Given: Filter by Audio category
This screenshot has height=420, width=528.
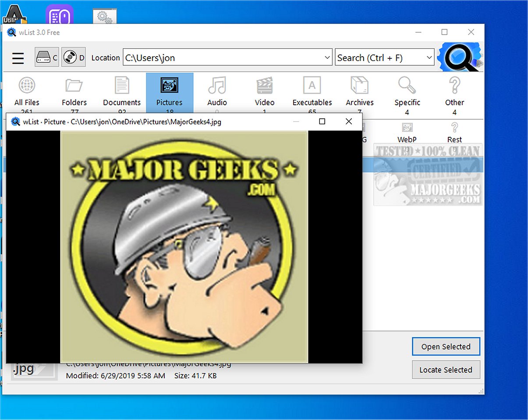Looking at the screenshot, I should (x=217, y=91).
